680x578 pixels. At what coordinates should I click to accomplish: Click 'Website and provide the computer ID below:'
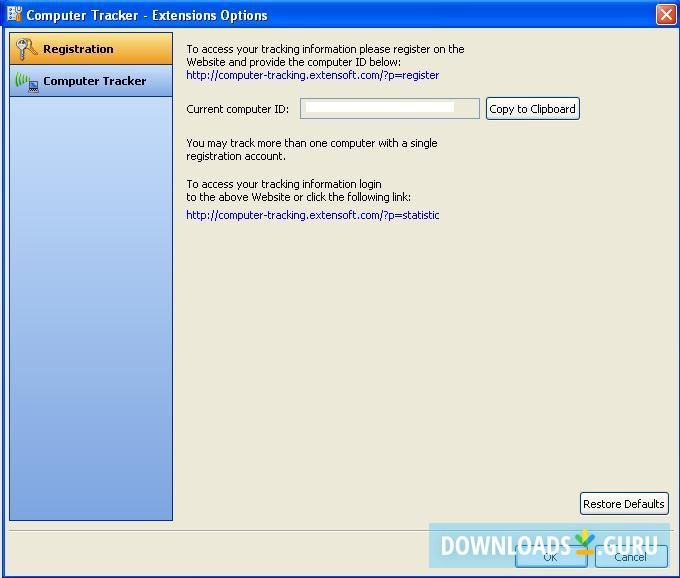294,62
